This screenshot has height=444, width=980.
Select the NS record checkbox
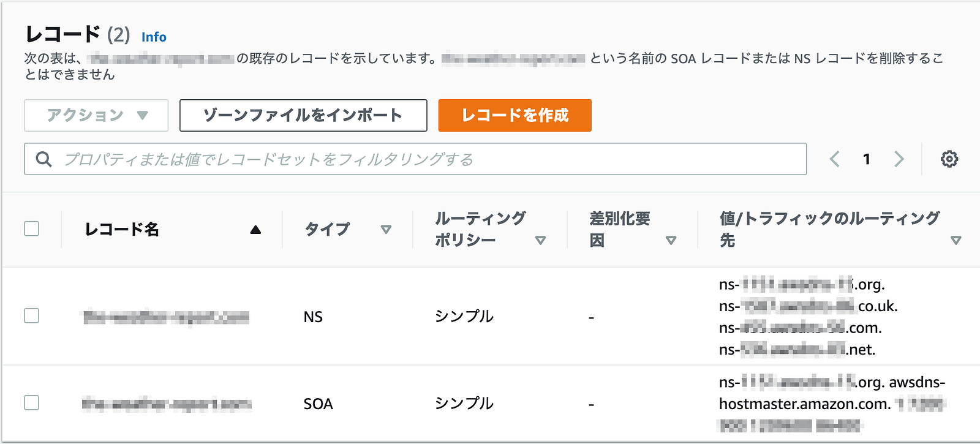(x=32, y=315)
